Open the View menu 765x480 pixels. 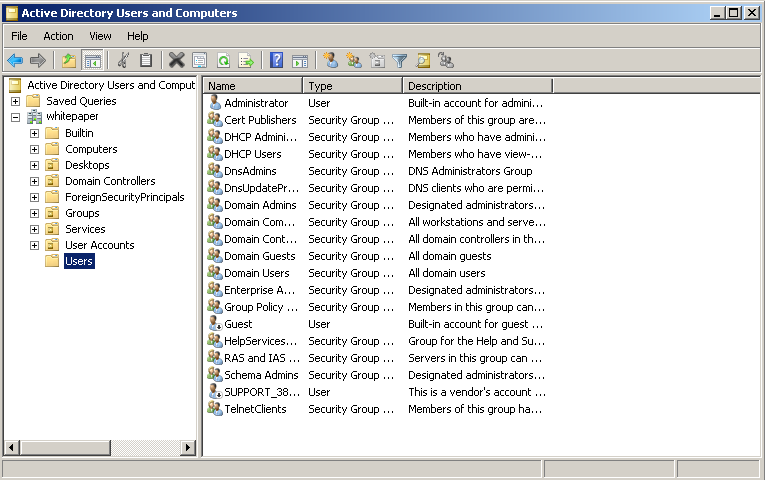100,36
